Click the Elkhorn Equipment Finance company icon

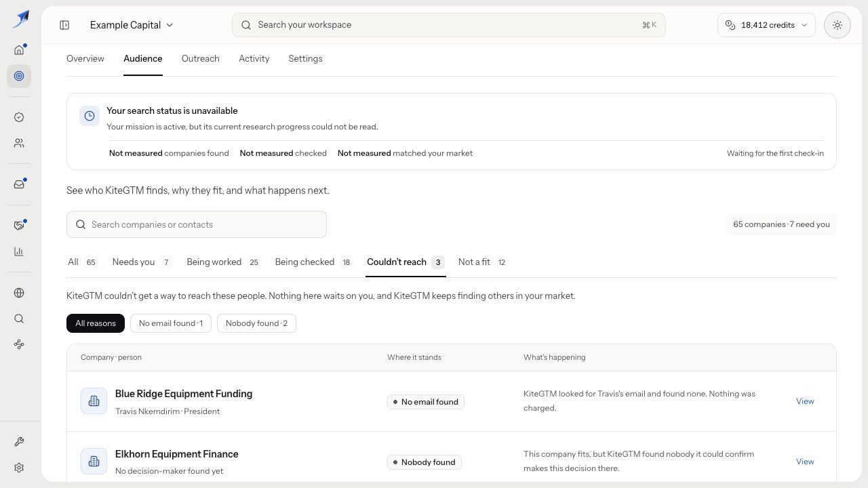(x=94, y=462)
